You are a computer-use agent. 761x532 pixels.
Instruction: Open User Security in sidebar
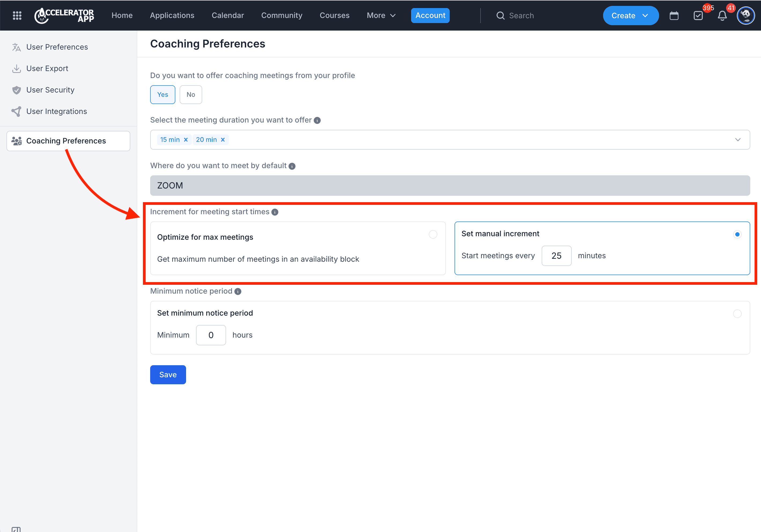click(x=50, y=90)
